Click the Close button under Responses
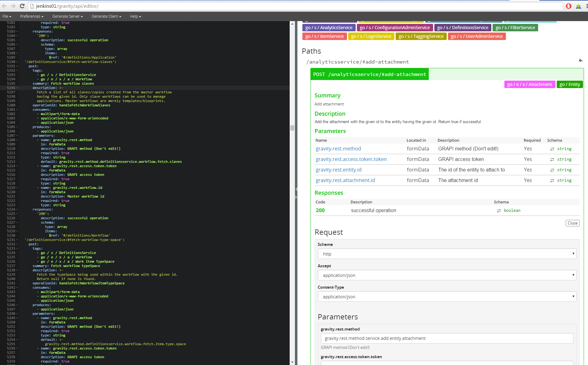 (x=573, y=223)
